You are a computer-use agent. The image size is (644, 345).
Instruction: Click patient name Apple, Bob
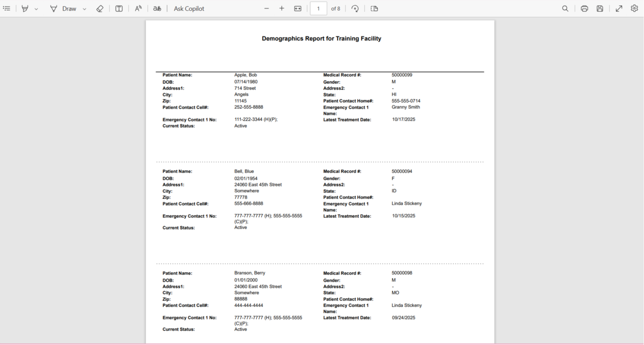(x=246, y=75)
